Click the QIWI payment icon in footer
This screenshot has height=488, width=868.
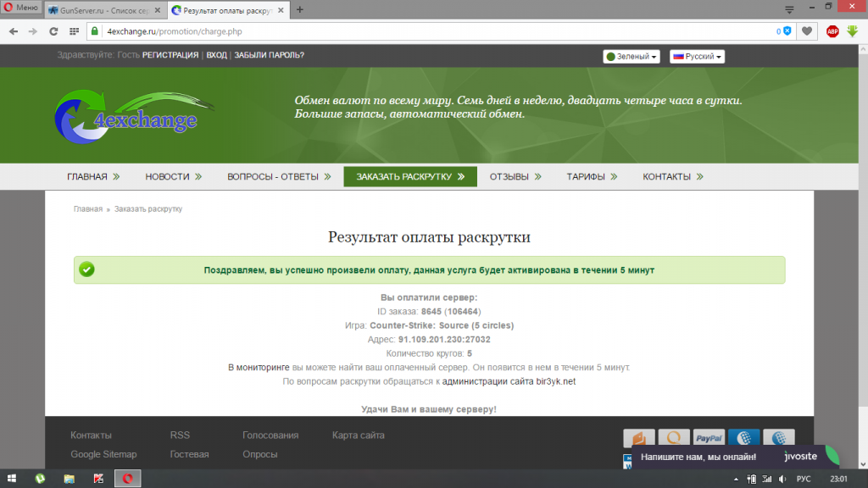pyautogui.click(x=673, y=438)
